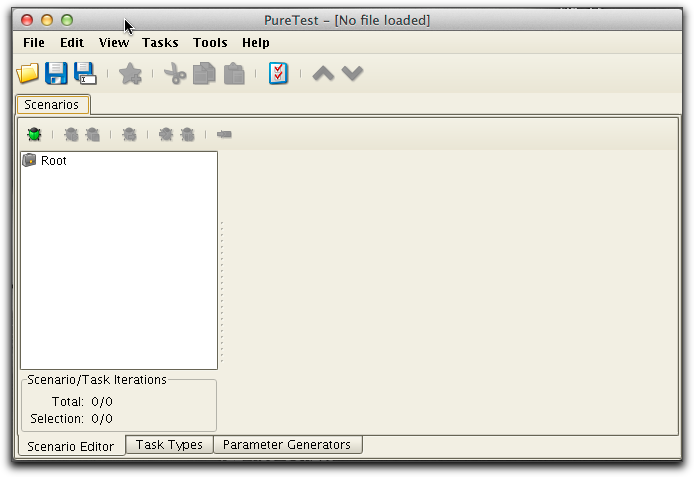
Task: Click the red-checkmark checklist icon
Action: point(278,73)
